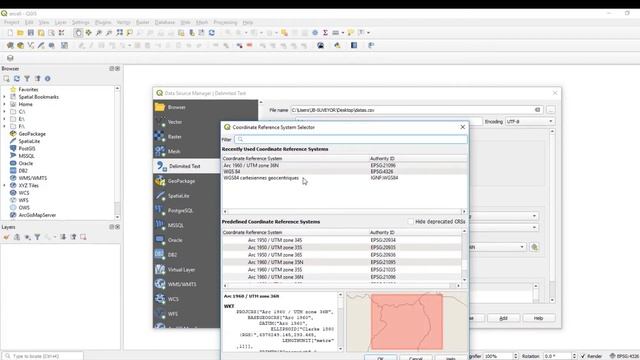Select 'Arc 1960 / UTM zone 35S' row
The width and height of the screenshot is (640, 360).
(x=342, y=269)
